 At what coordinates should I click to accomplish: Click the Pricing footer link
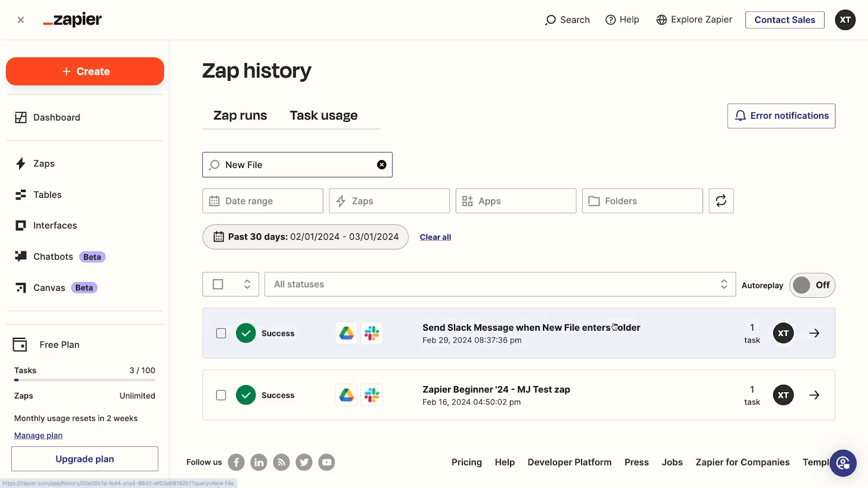pos(467,463)
